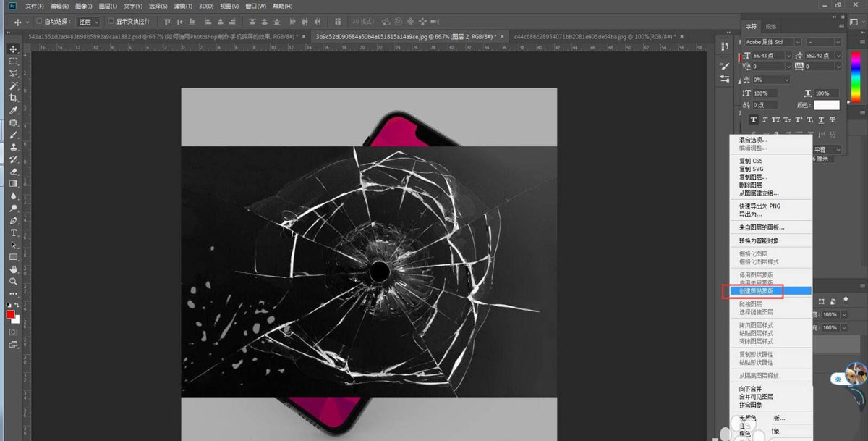Choose 删除图层 in the context menu
The image size is (868, 441).
click(x=770, y=185)
